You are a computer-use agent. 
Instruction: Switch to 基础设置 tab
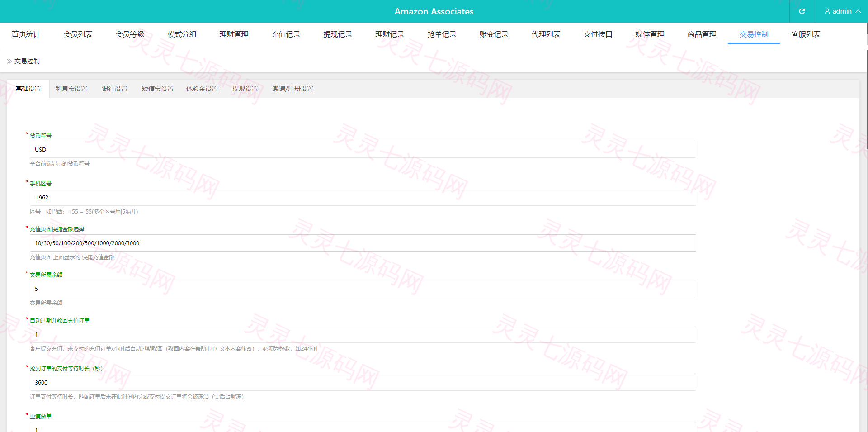(28, 89)
